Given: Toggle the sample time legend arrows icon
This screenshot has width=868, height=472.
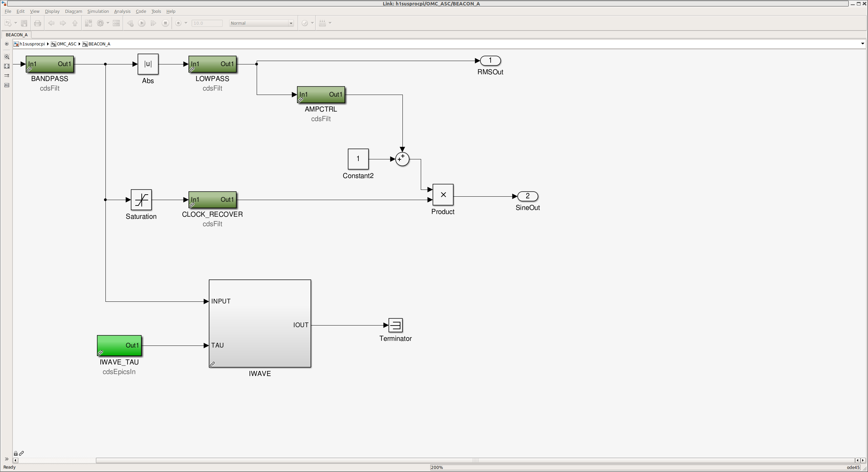Looking at the screenshot, I should coord(7,76).
